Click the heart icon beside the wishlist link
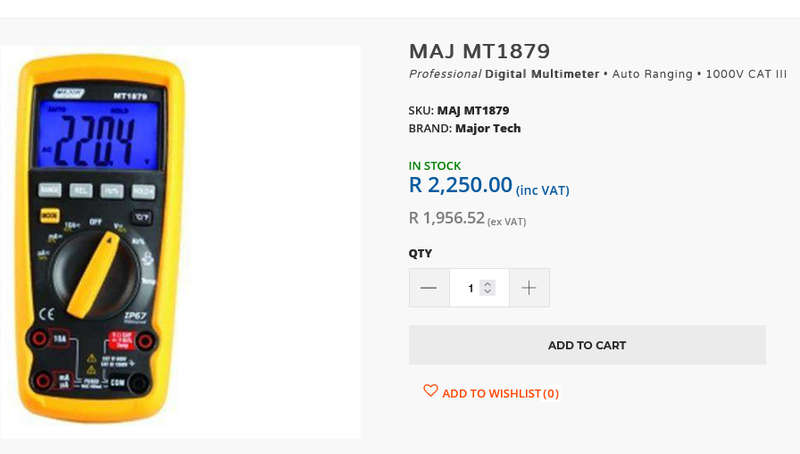Screen dimensions: 800x454 click(431, 391)
